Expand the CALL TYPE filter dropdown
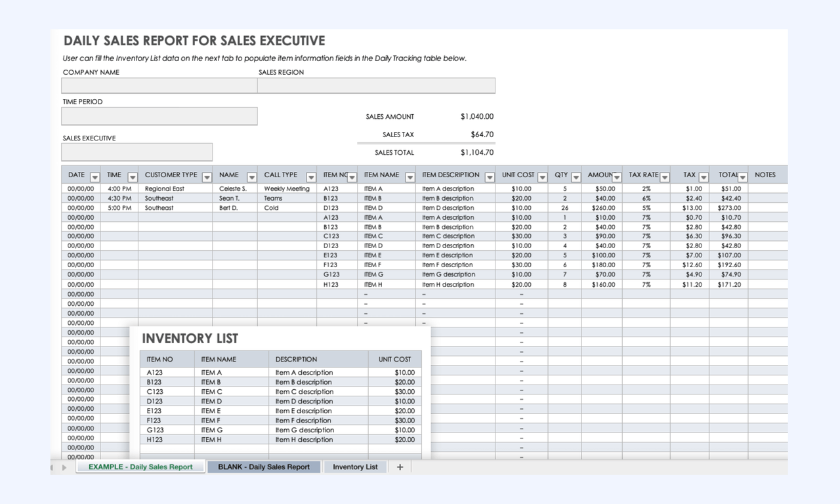This screenshot has width=840, height=504. click(x=310, y=177)
